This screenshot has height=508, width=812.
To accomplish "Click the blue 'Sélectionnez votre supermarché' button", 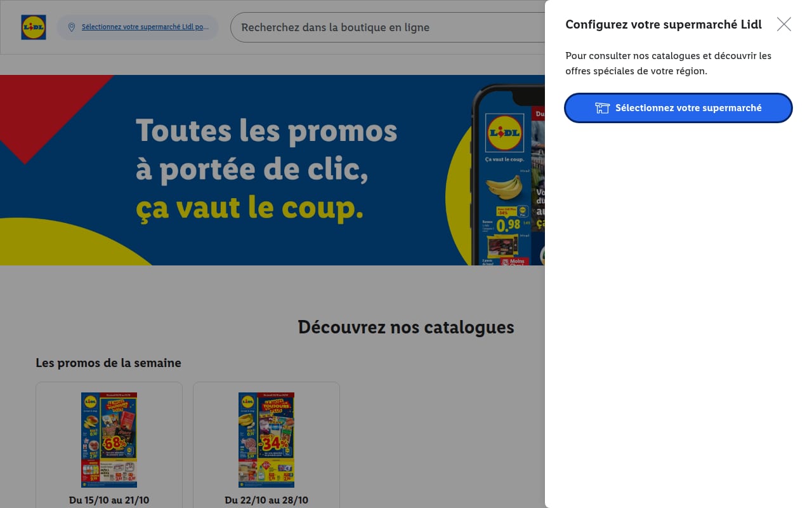I will tap(678, 108).
